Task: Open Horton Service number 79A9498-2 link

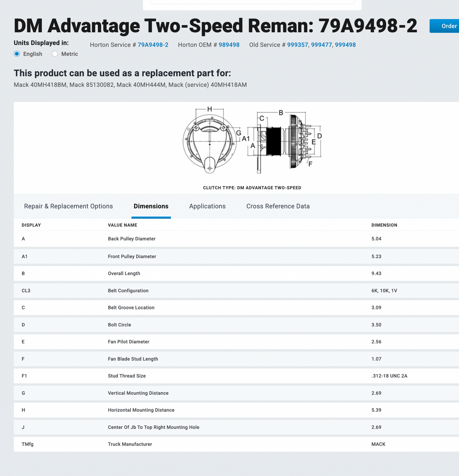Action: 153,45
